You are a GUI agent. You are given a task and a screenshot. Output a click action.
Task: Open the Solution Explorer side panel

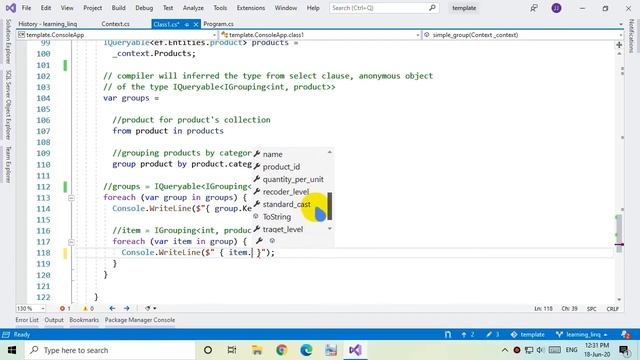point(8,41)
